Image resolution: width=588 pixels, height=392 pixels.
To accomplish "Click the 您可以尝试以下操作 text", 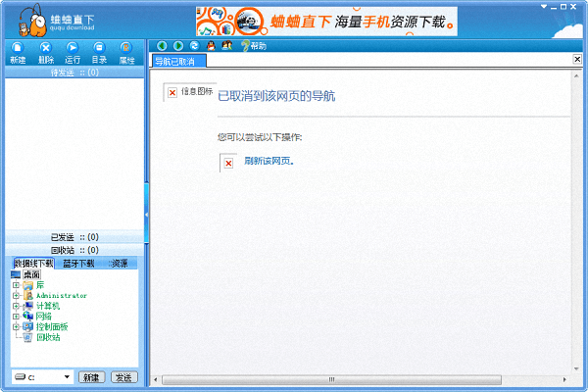I will (260, 137).
